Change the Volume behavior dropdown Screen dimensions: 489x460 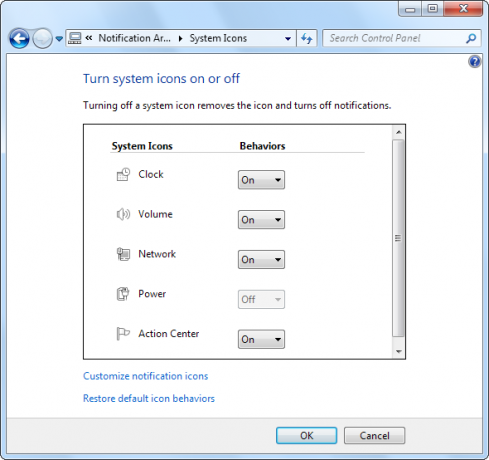261,220
